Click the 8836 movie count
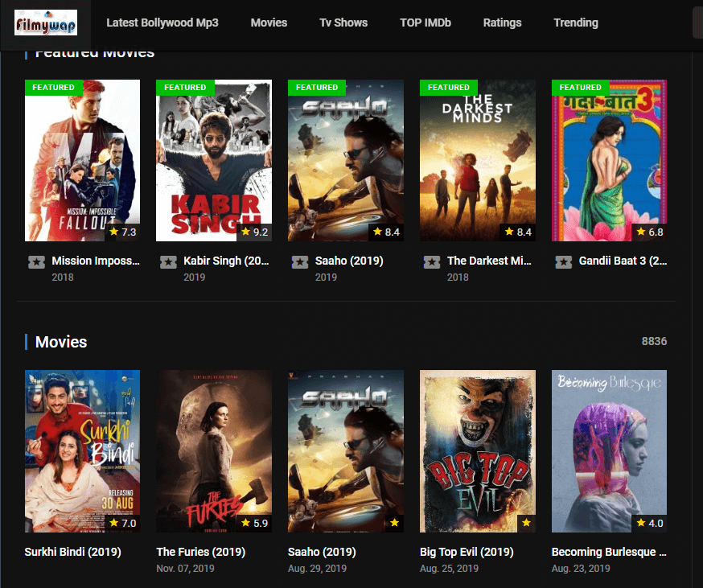Image resolution: width=703 pixels, height=588 pixels. (654, 341)
